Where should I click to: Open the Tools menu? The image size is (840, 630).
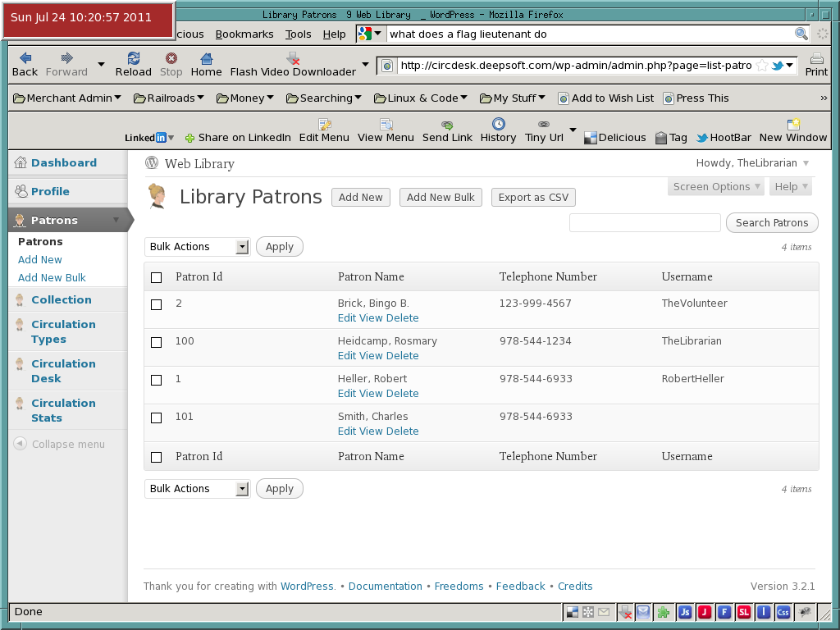point(298,34)
